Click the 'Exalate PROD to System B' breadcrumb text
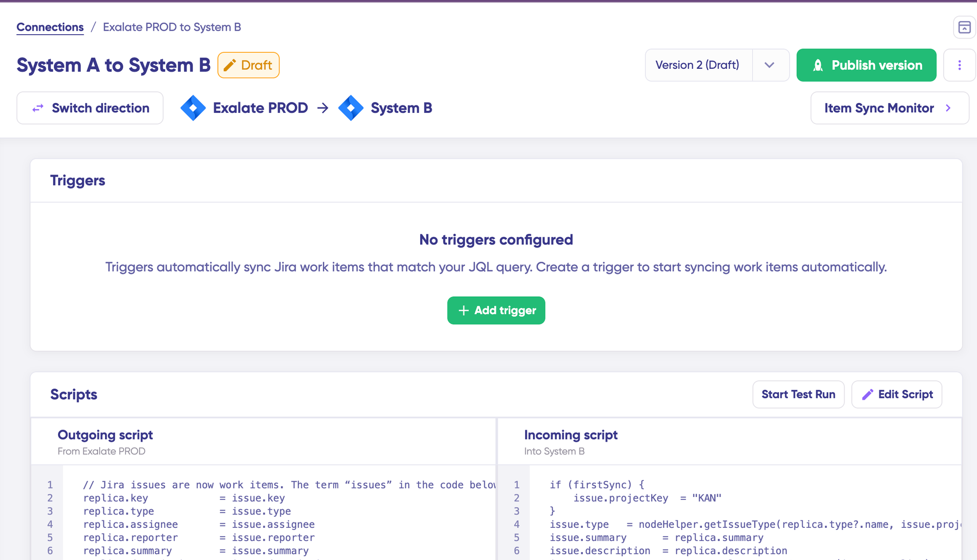Screen dimensions: 977x560 (172, 27)
